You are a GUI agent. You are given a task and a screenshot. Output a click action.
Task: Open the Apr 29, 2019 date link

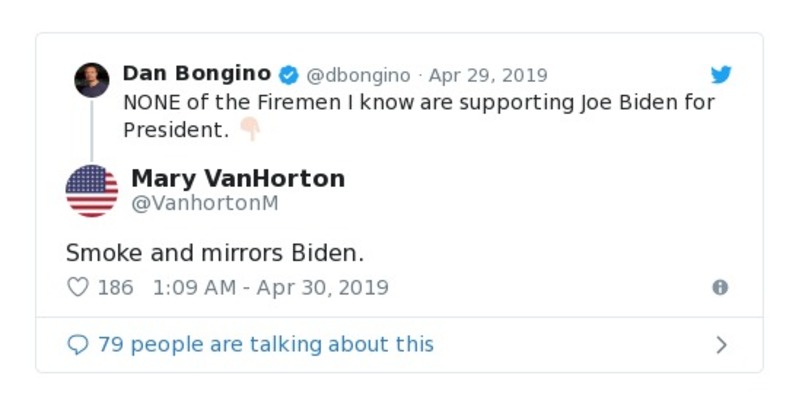pos(488,76)
